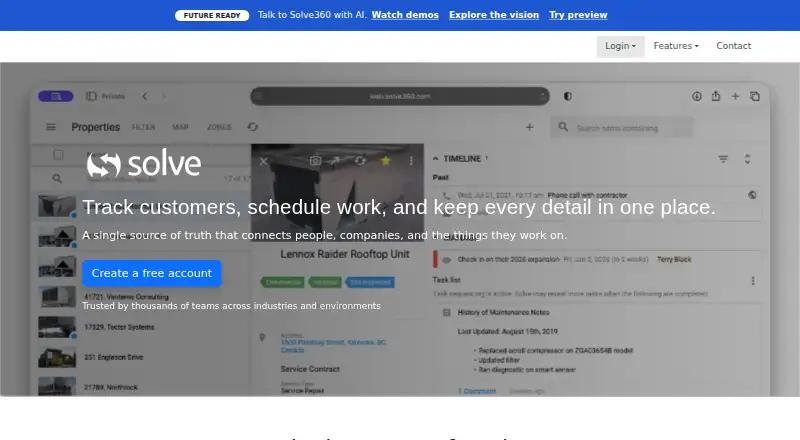
Task: Select the 17329, Tector Systems row
Action: 143,327
